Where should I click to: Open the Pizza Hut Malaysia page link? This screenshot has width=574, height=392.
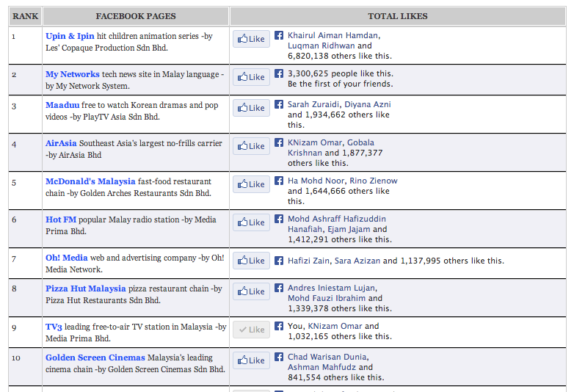(86, 288)
